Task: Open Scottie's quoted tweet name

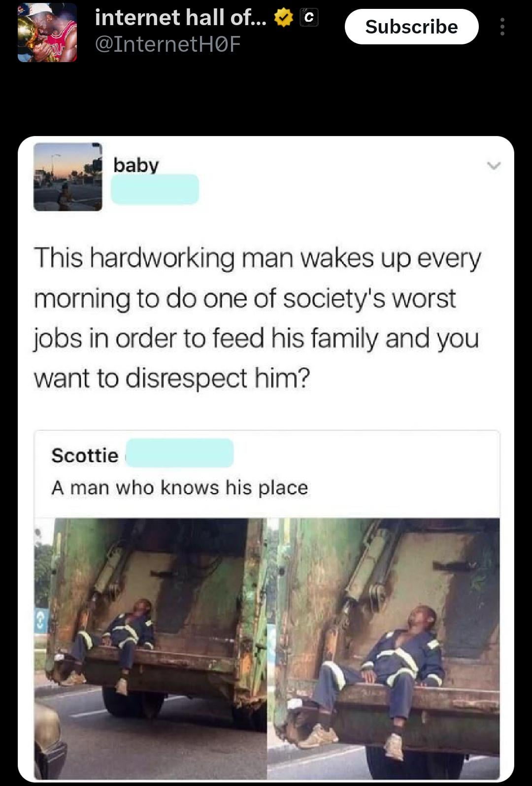Action: point(85,455)
